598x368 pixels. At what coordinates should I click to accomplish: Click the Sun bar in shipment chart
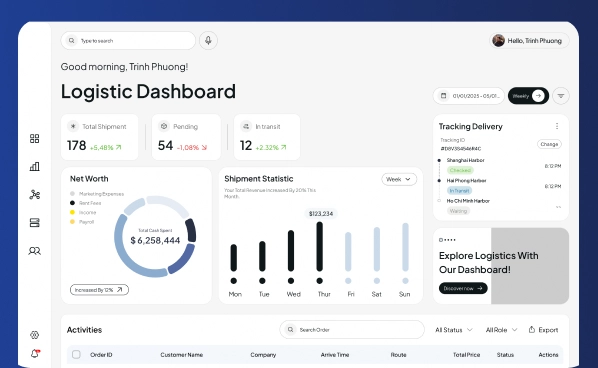click(405, 247)
